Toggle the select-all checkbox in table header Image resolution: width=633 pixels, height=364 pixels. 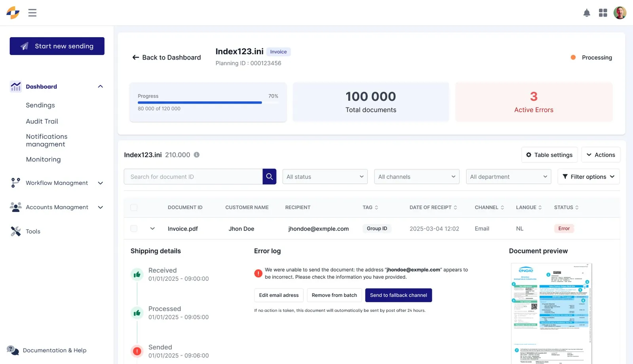click(x=134, y=207)
